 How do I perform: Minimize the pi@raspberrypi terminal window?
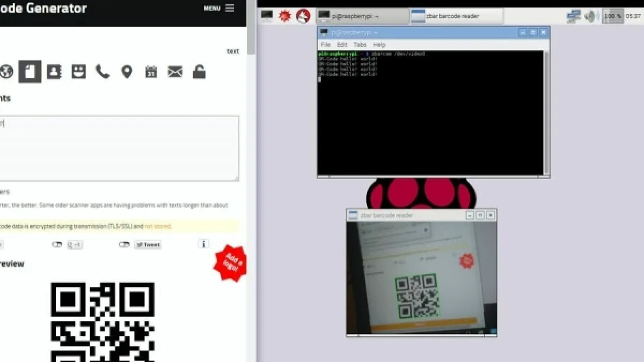point(523,32)
